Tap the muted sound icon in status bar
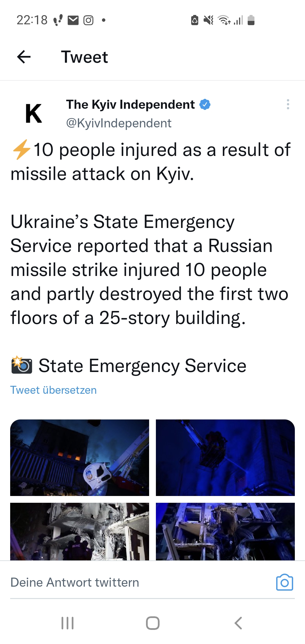 (x=208, y=20)
